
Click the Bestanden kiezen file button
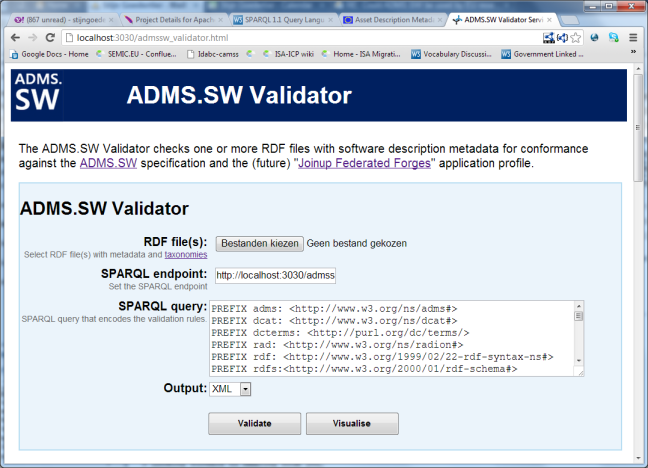[x=260, y=244]
